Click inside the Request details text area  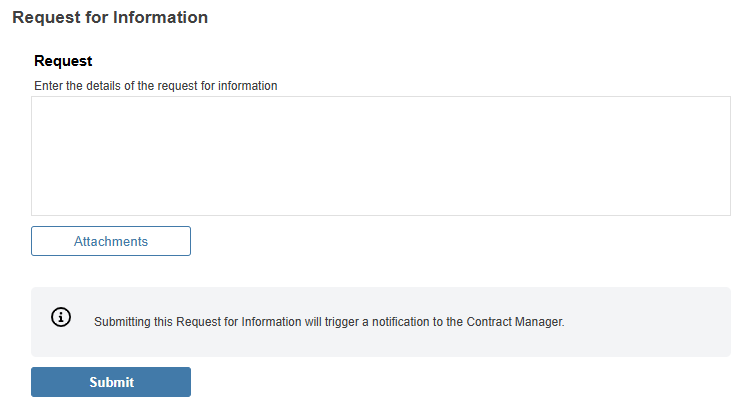click(x=380, y=156)
